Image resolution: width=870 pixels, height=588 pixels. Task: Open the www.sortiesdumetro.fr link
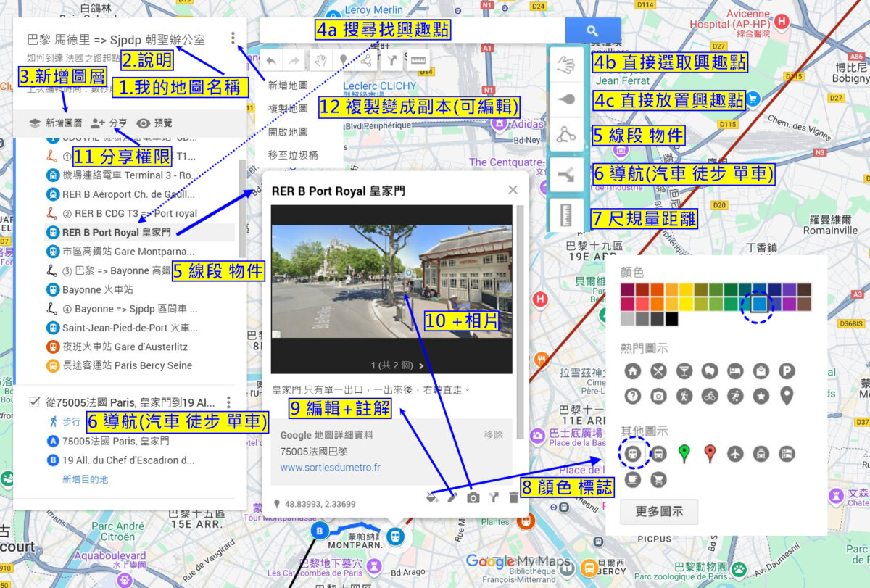tap(330, 468)
